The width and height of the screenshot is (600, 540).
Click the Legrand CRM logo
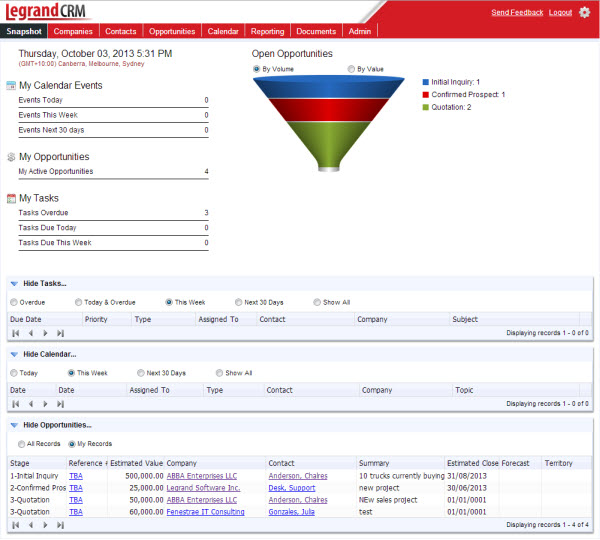[46, 11]
